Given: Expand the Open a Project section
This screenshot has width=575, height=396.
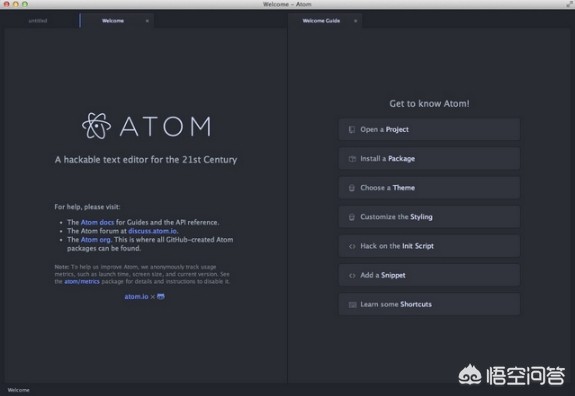Looking at the screenshot, I should 429,129.
